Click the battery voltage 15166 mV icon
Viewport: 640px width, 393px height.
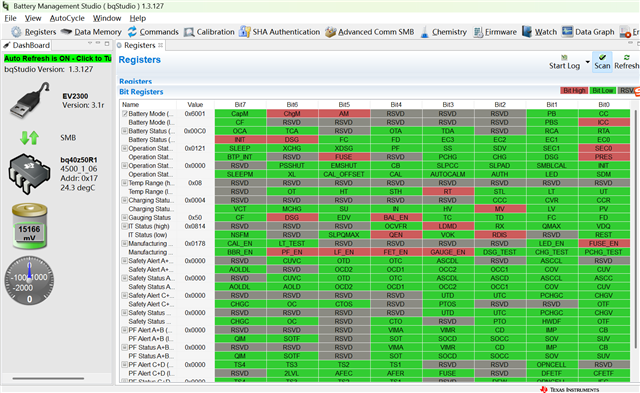[x=29, y=226]
